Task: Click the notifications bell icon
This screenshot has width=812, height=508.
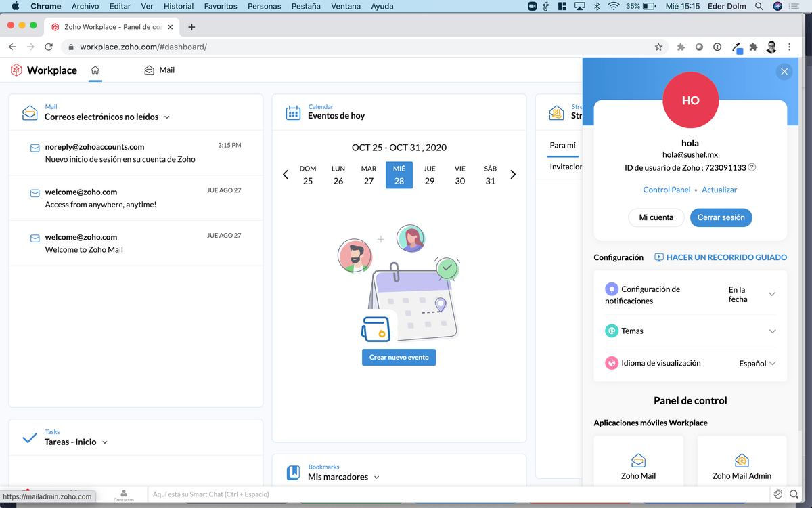Action: click(x=612, y=289)
